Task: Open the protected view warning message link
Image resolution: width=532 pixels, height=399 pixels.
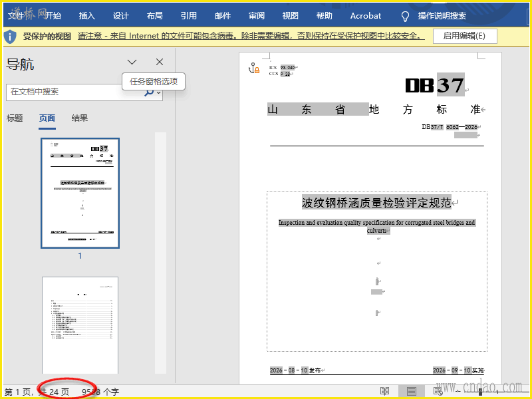Action: click(251, 36)
